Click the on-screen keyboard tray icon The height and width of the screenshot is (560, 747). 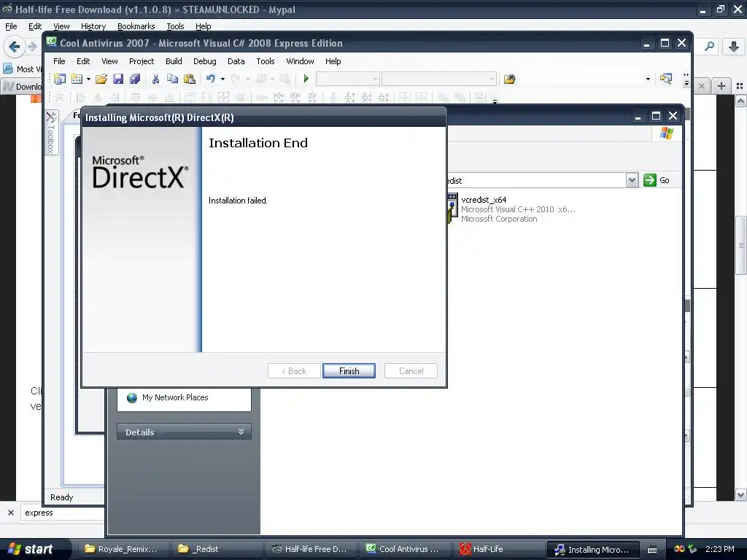[652, 550]
